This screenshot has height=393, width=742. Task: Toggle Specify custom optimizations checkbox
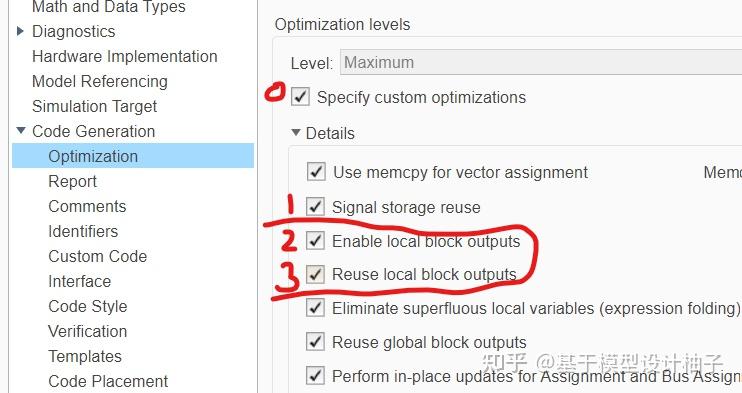point(300,97)
